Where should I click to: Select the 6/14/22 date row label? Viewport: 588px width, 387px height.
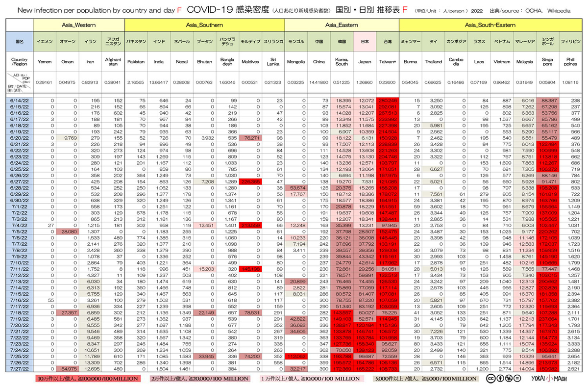coord(20,100)
